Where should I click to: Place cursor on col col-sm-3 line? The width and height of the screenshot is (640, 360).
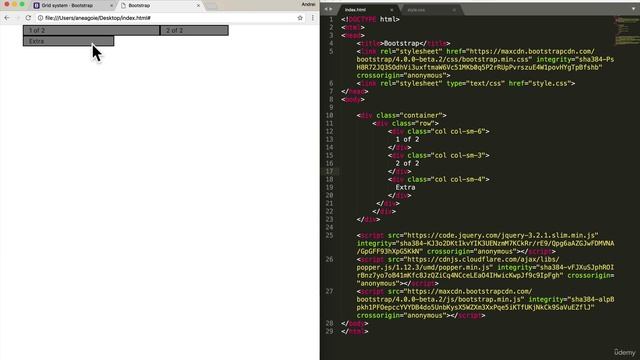pos(438,156)
